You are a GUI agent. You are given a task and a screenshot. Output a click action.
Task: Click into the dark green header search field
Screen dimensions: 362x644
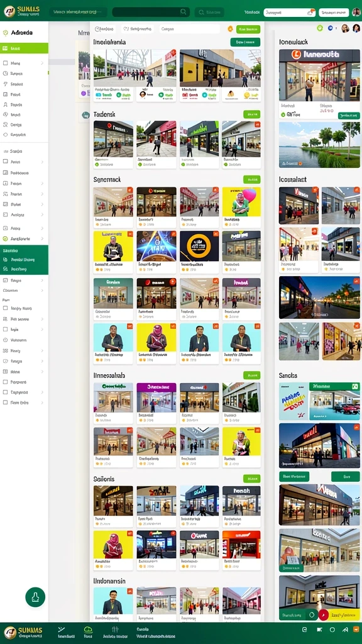[151, 13]
